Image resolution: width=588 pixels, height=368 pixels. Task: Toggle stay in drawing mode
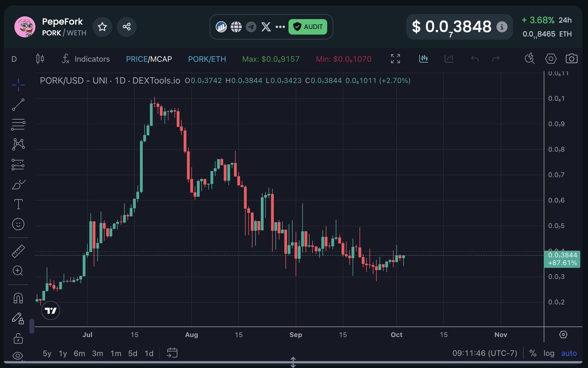(x=19, y=318)
